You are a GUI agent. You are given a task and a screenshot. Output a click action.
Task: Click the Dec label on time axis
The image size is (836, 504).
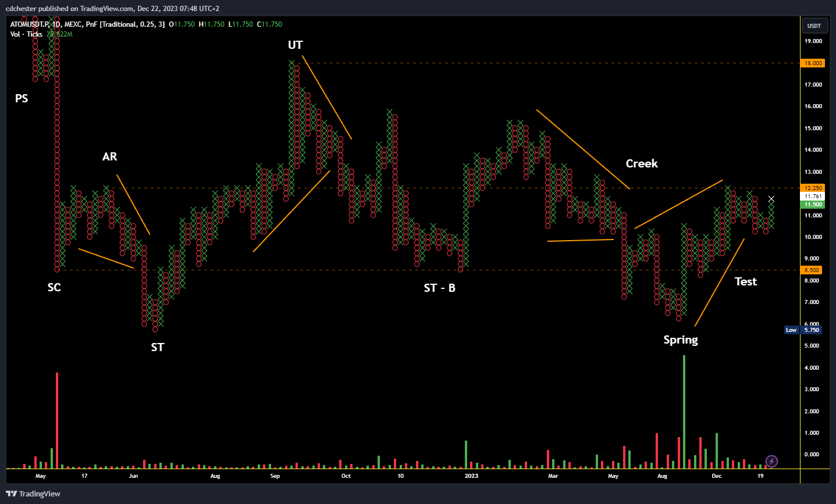tap(717, 476)
